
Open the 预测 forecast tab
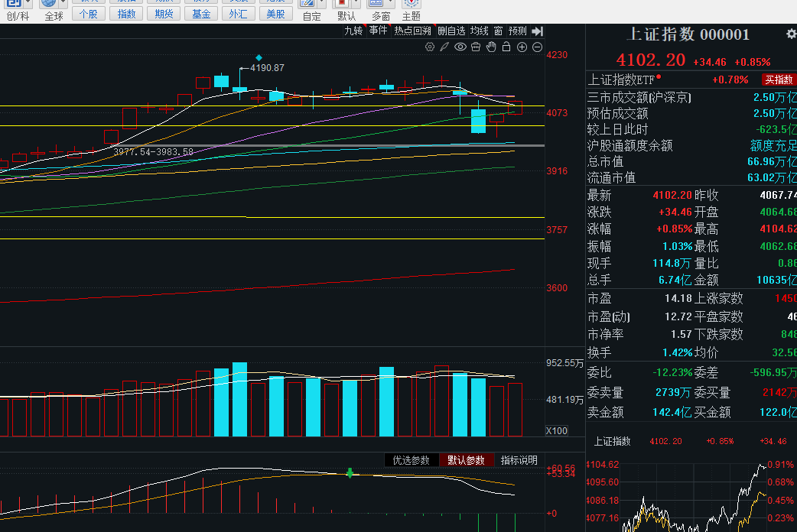click(518, 31)
